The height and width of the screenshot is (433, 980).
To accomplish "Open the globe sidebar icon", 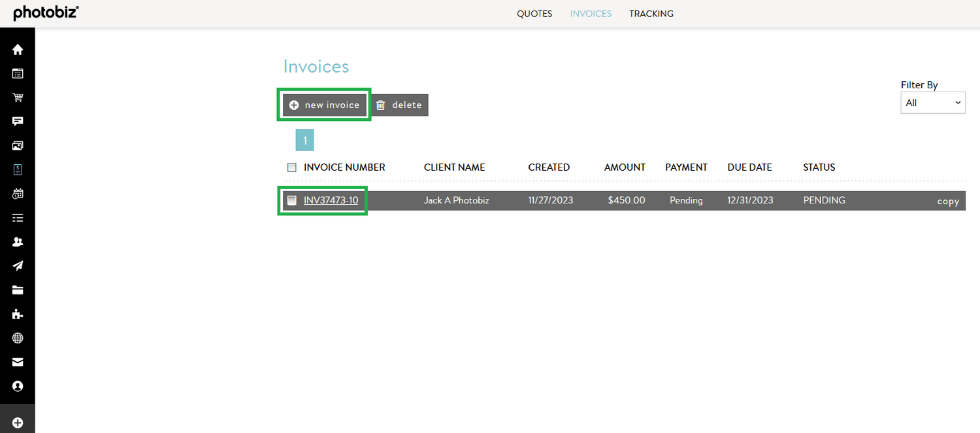I will click(x=18, y=338).
